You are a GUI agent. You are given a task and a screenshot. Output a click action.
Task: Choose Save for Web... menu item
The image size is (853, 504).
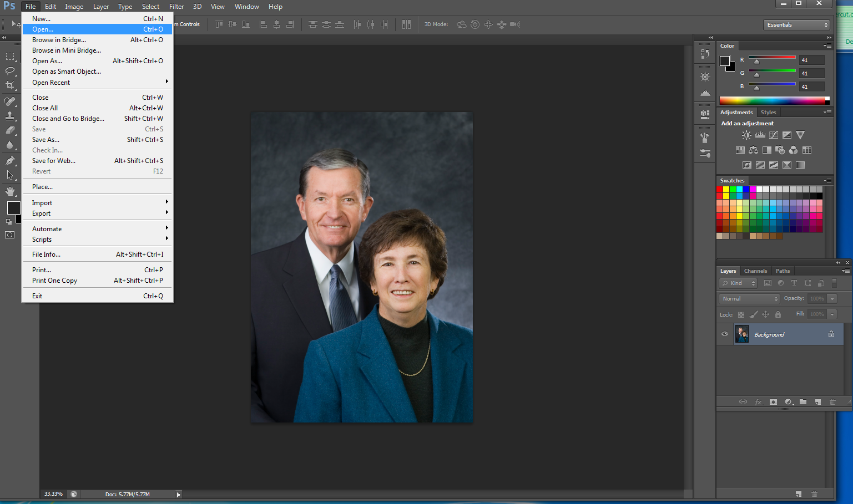click(x=98, y=161)
